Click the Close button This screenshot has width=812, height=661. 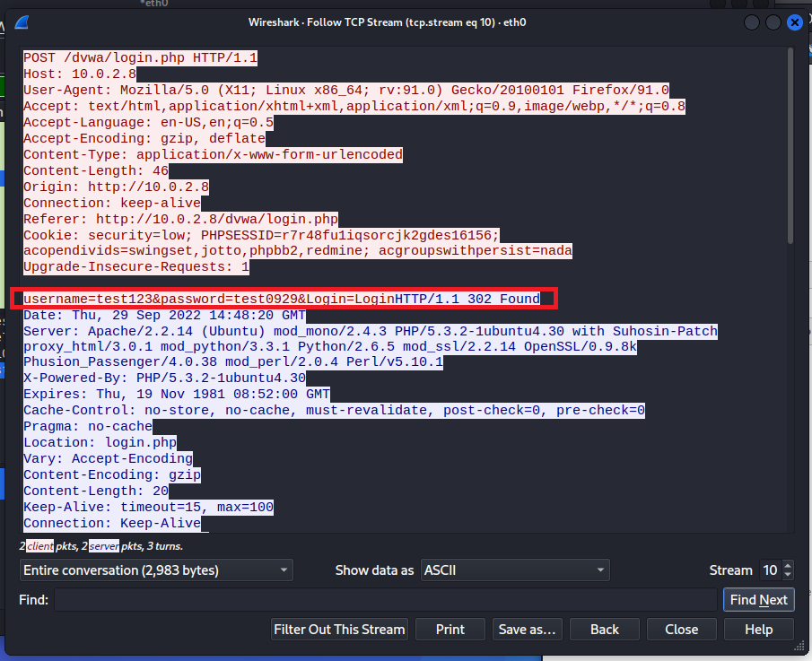coord(682,630)
